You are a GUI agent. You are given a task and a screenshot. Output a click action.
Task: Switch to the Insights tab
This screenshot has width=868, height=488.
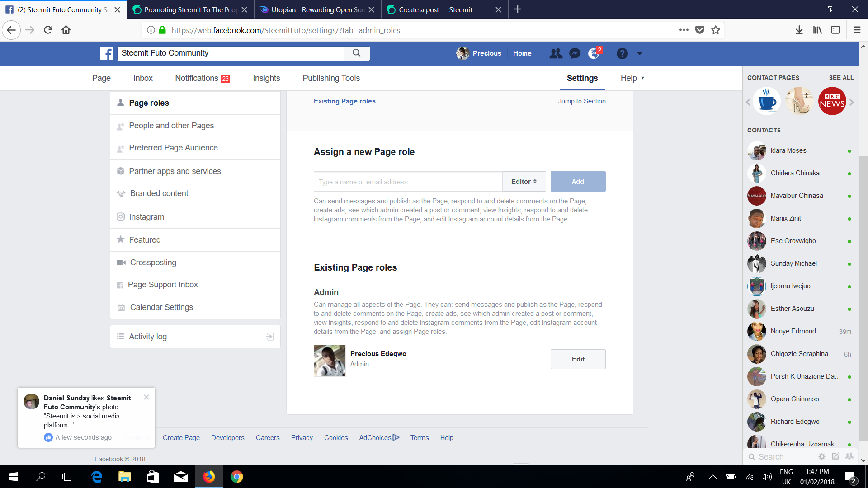266,78
